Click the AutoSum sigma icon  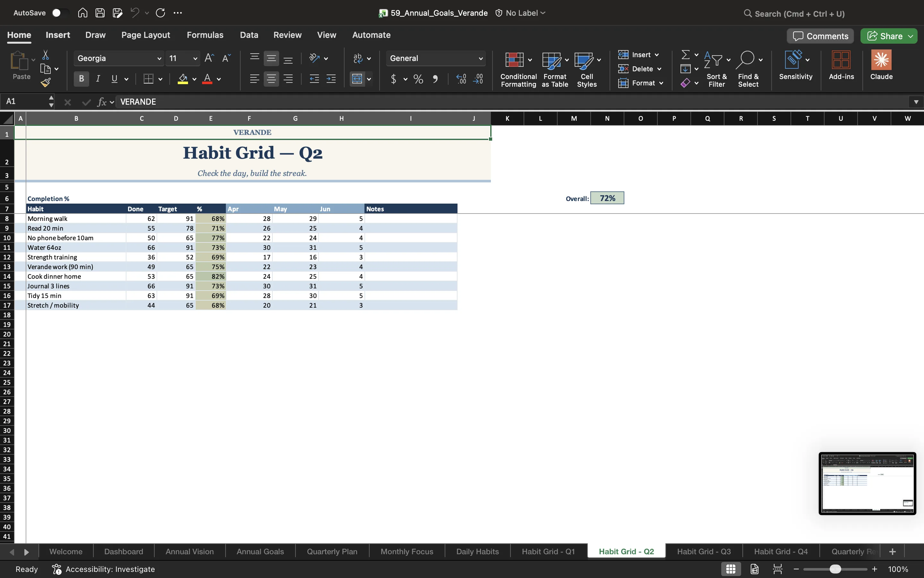686,55
